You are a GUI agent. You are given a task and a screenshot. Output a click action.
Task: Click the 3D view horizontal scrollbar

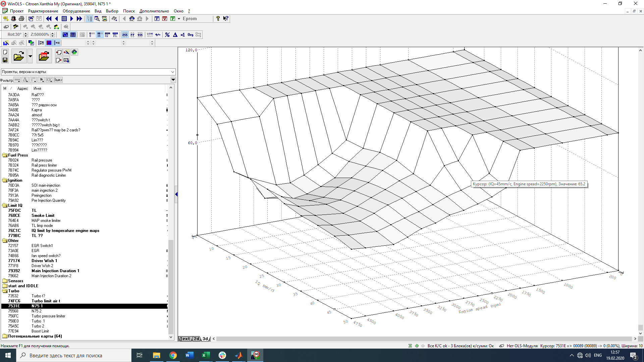coord(424,339)
